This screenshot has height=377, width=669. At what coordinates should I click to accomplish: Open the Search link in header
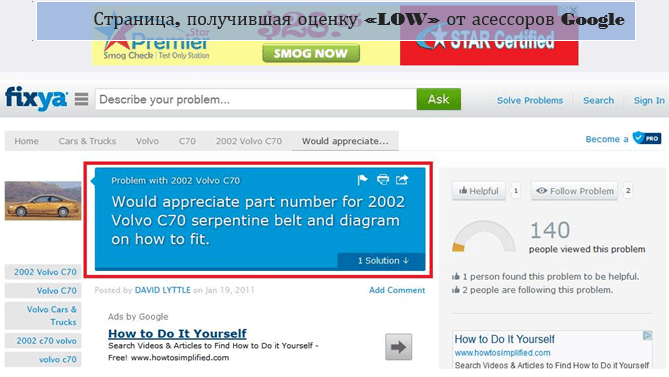598,100
